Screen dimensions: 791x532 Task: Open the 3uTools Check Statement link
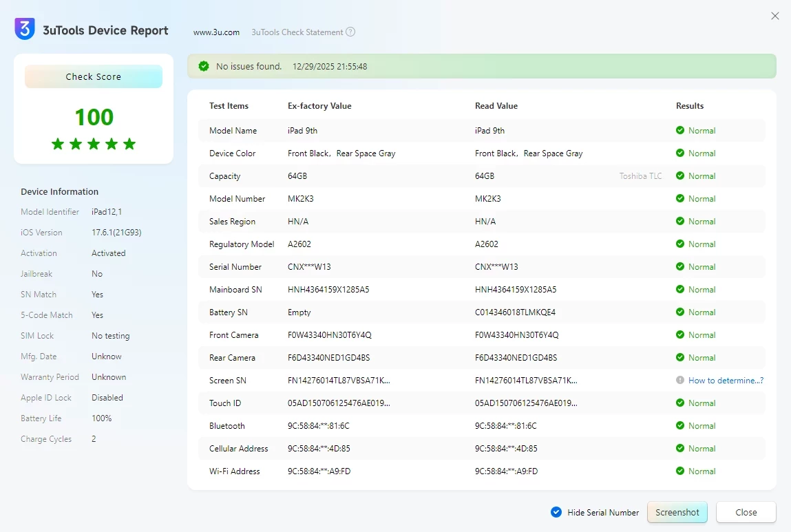click(297, 32)
